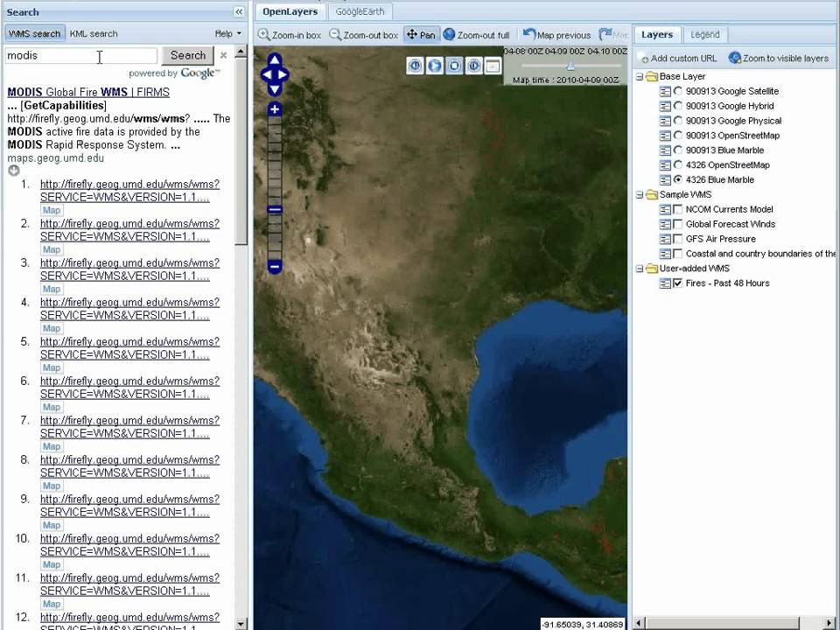Click Map button under result 5
This screenshot has height=630, width=840.
click(52, 368)
